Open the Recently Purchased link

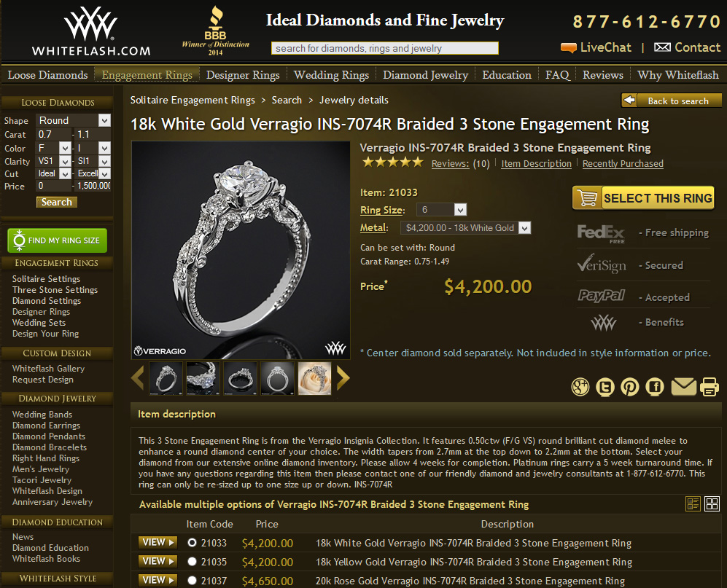623,163
